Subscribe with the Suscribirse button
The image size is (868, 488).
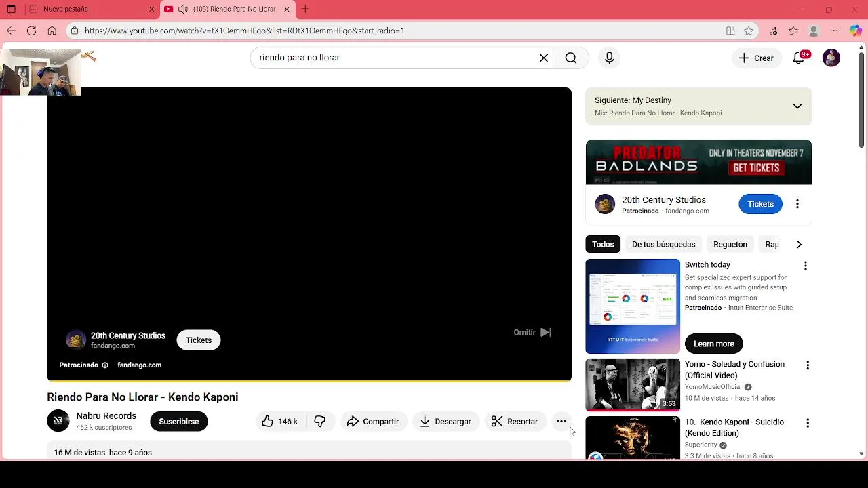(x=179, y=422)
